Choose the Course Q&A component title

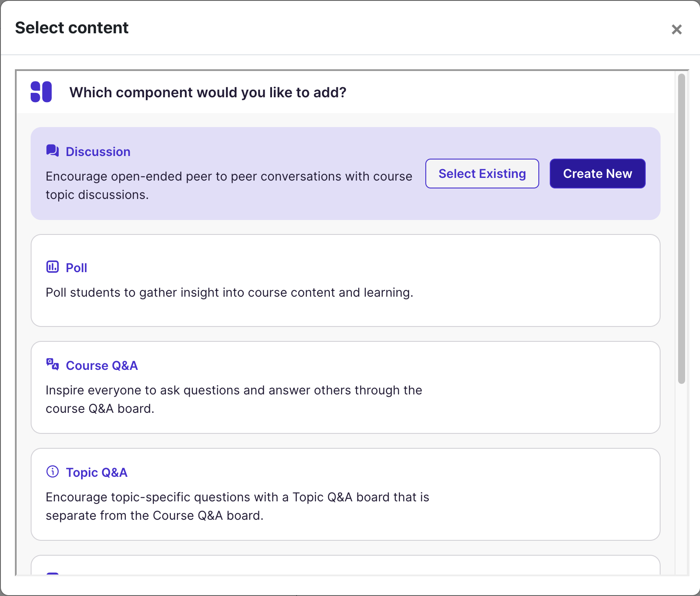(x=102, y=365)
